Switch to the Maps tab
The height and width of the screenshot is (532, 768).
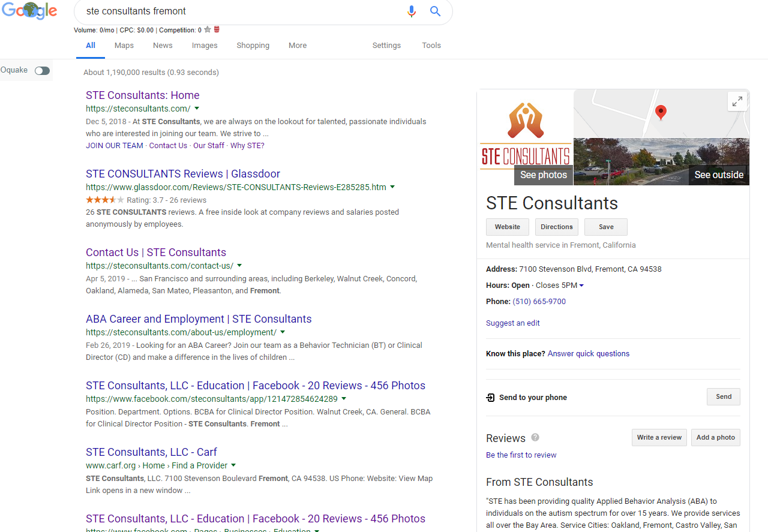pos(124,45)
